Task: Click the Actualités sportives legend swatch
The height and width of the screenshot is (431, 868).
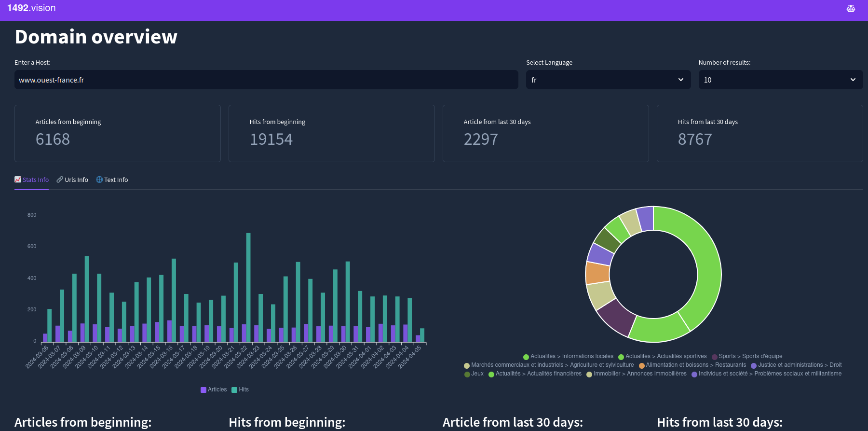Action: coord(621,357)
